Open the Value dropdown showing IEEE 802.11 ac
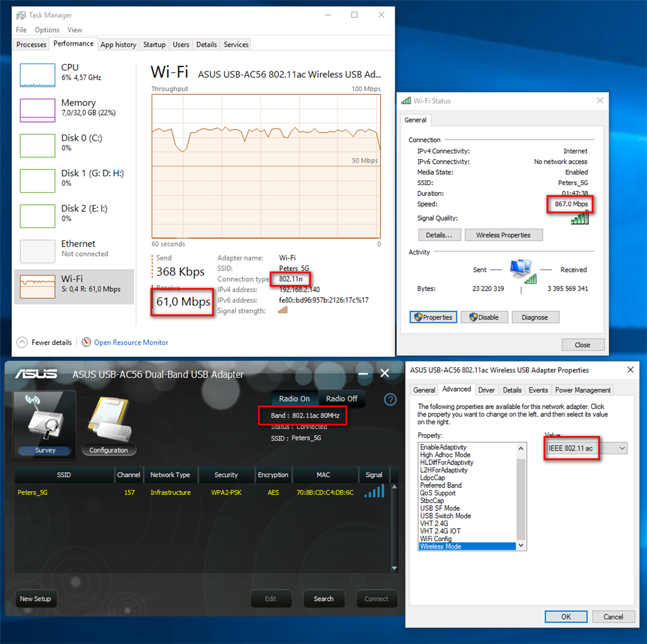647x644 pixels. point(586,448)
